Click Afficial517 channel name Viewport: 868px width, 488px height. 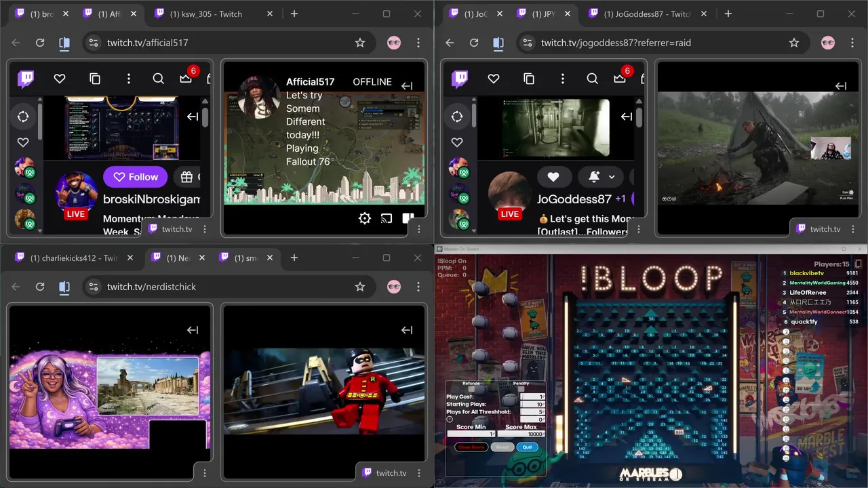point(310,81)
